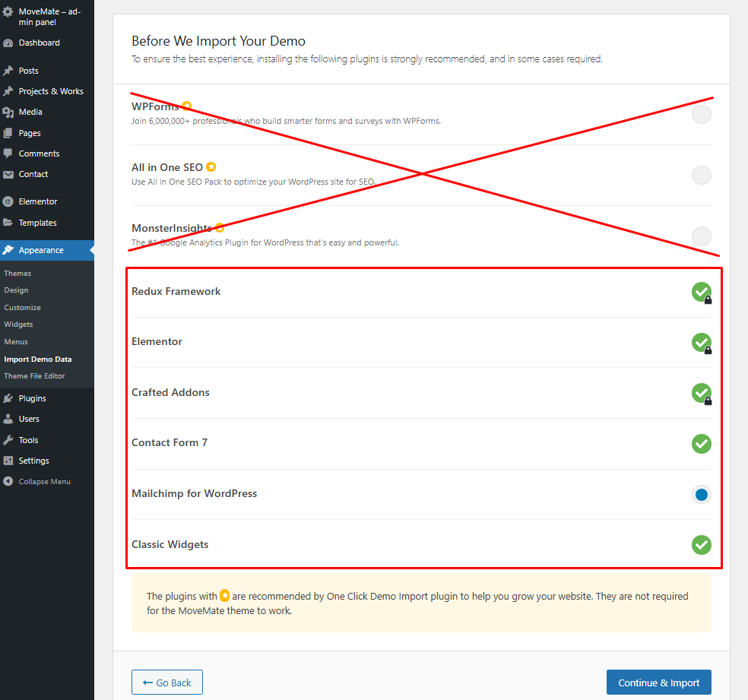Click the Mailchimp for WordPress plugin name
This screenshot has height=700, width=748.
pos(194,493)
